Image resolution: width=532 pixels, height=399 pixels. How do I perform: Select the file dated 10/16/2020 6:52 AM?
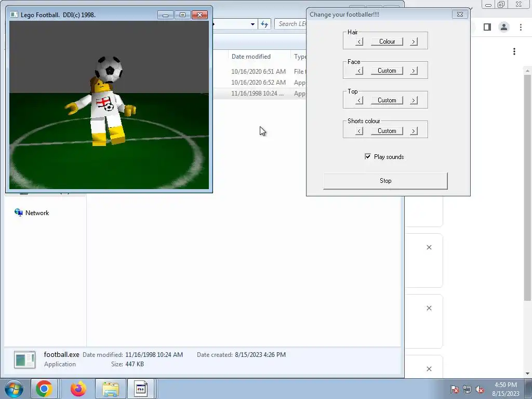[x=259, y=83]
